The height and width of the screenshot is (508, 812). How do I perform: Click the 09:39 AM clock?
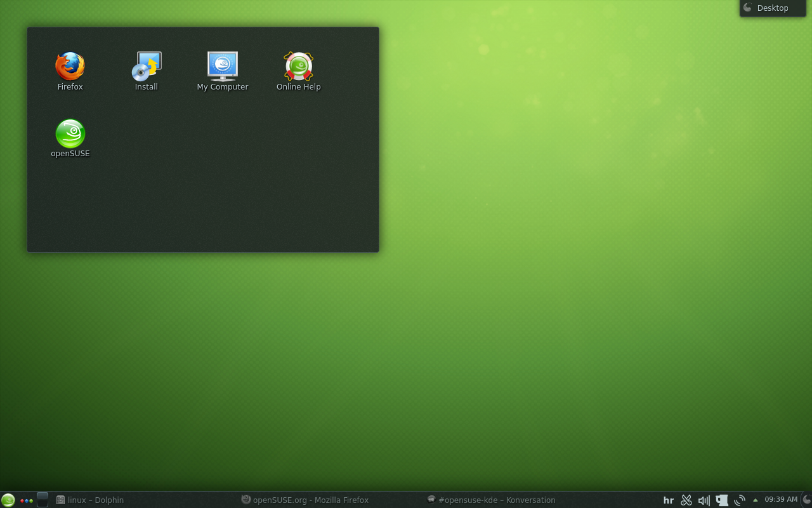tap(781, 500)
